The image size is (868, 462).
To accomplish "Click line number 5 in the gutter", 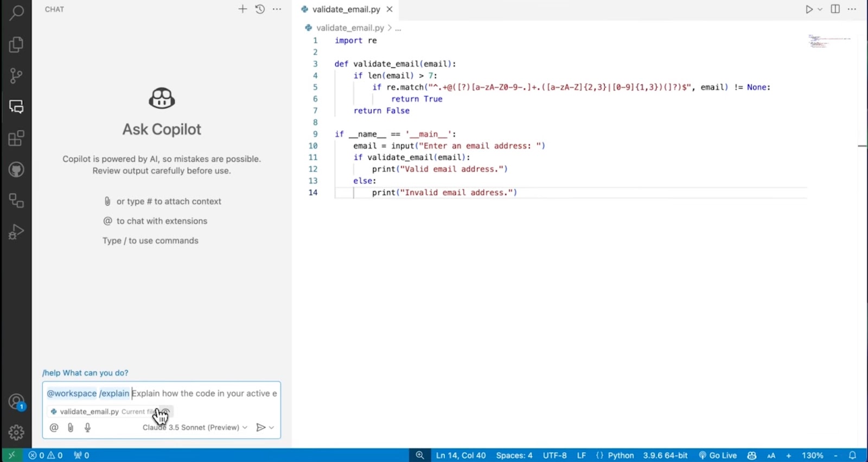I will [315, 87].
